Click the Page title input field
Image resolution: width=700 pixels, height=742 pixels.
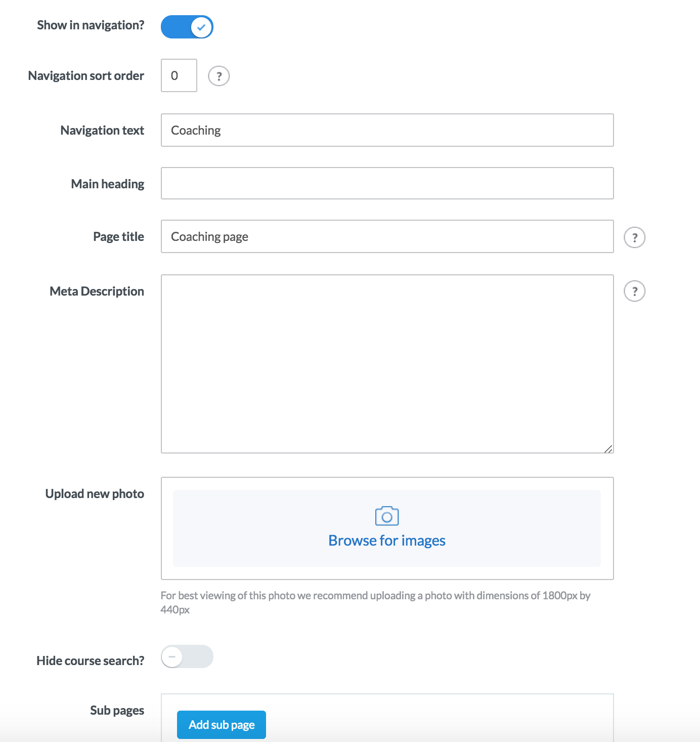click(x=387, y=236)
